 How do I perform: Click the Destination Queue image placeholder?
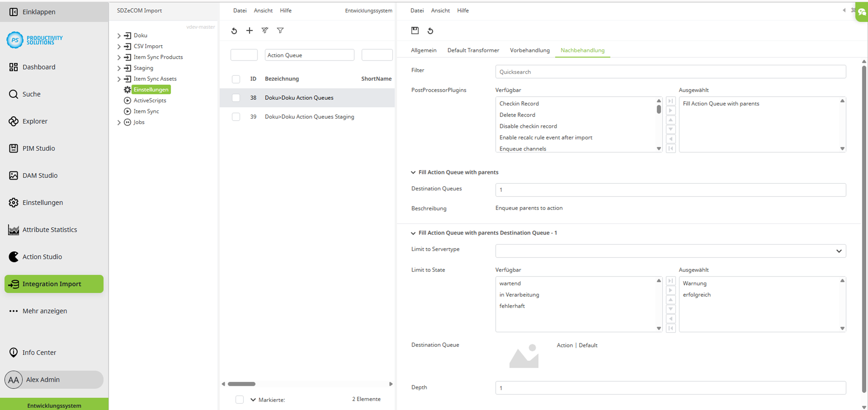tap(524, 356)
